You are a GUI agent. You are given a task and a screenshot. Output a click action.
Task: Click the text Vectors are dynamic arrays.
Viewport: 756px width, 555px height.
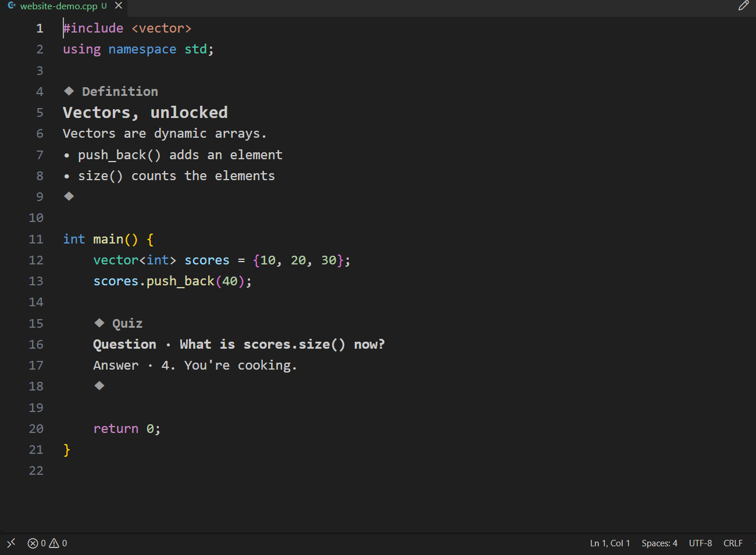coord(165,134)
